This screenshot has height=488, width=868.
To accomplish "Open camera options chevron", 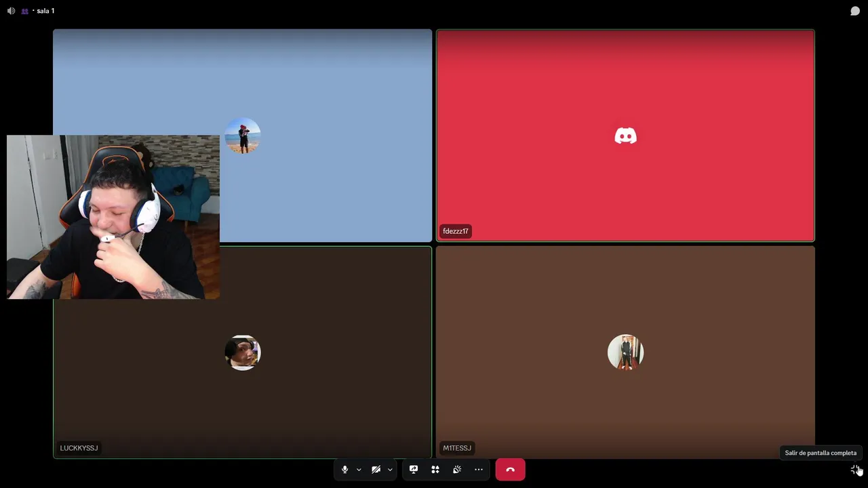I will [390, 470].
